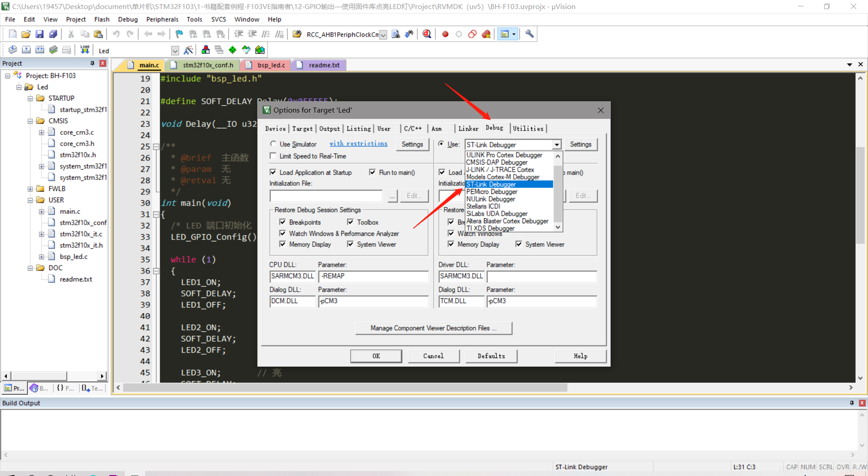The image size is (868, 476).
Task: Toggle left-side Memory Display checkbox
Action: pyautogui.click(x=283, y=244)
